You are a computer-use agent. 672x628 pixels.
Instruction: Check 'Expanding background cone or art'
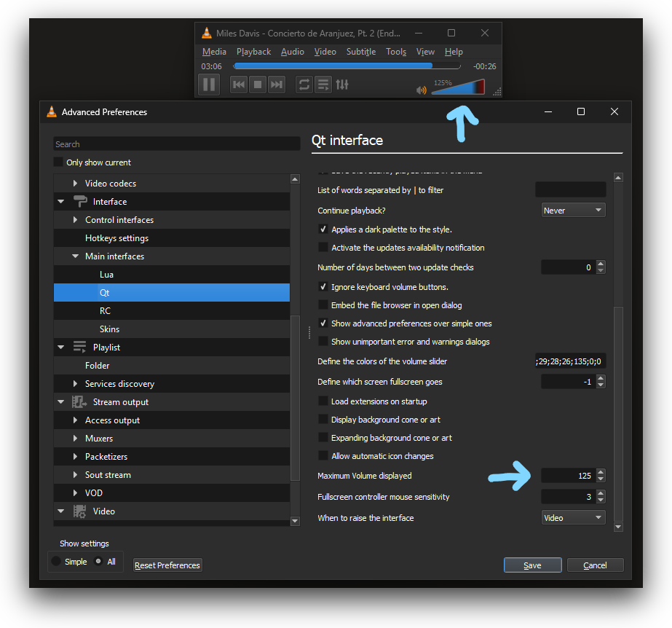pos(323,438)
